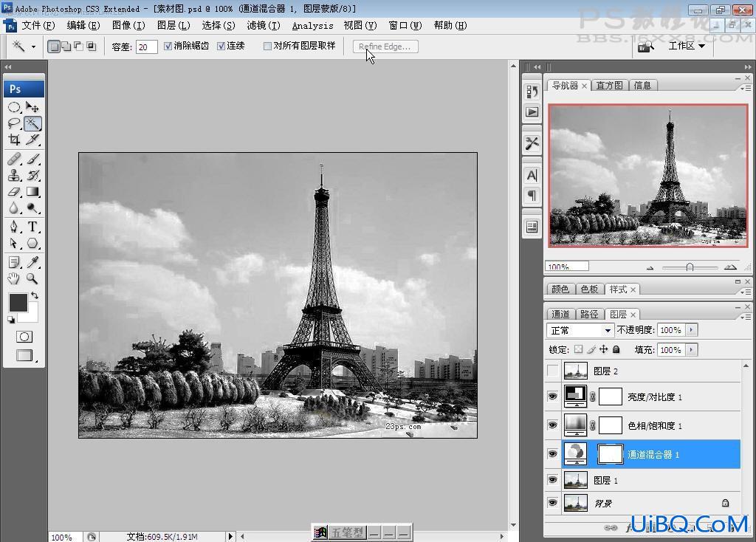The height and width of the screenshot is (542, 756).
Task: Select the Path Selection tool
Action: 14,243
